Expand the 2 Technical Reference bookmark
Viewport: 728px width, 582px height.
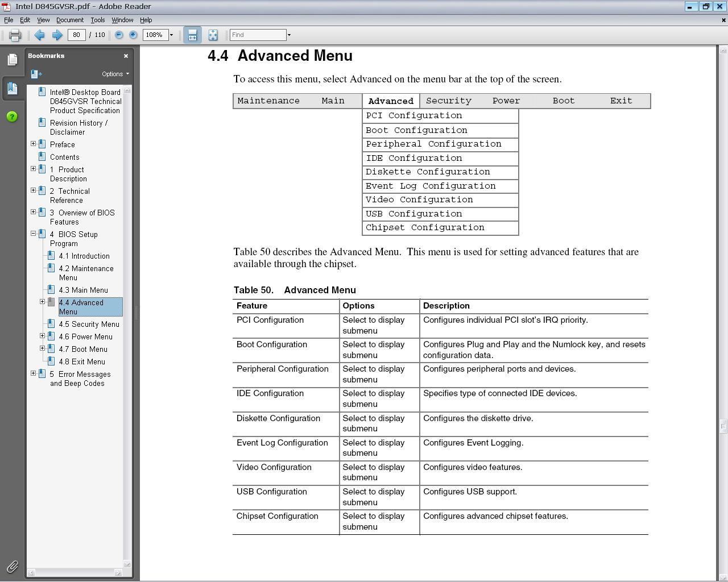(33, 190)
